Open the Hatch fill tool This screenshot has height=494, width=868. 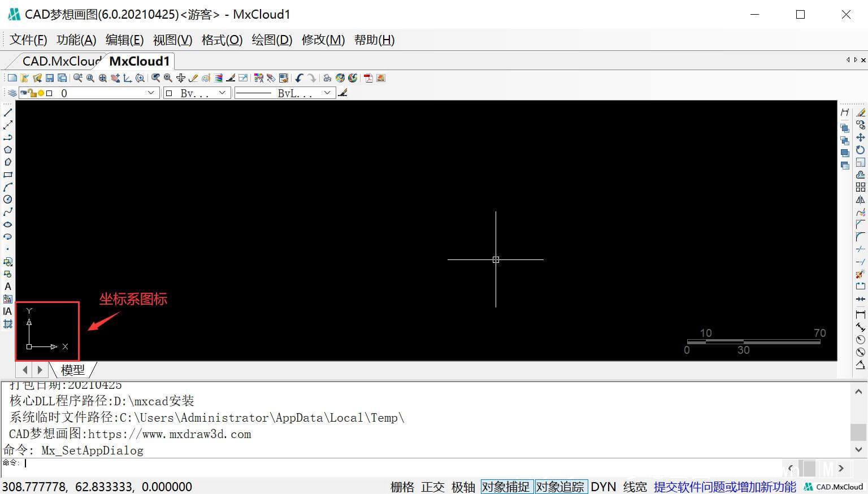pyautogui.click(x=8, y=324)
